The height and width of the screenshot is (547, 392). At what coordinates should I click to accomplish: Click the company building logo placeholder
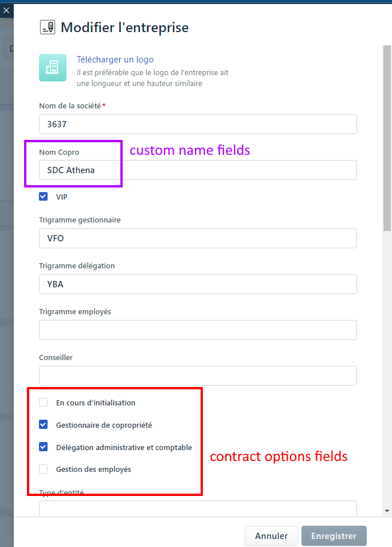tap(53, 68)
